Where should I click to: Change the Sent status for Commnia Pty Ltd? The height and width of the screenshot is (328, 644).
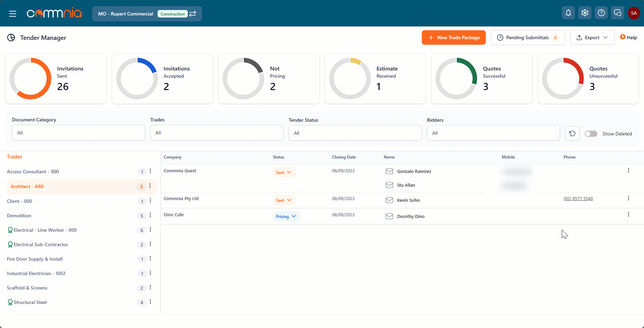284,200
